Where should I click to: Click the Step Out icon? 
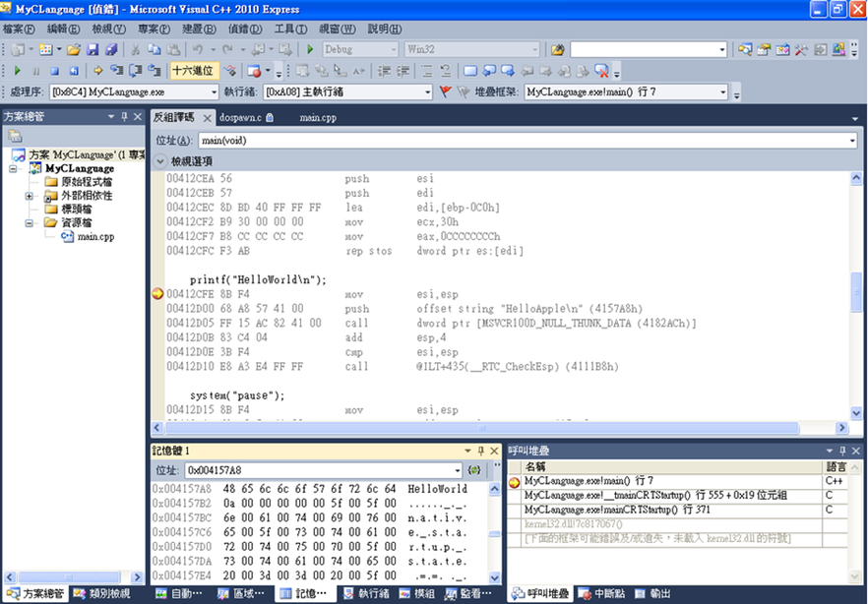pyautogui.click(x=155, y=71)
